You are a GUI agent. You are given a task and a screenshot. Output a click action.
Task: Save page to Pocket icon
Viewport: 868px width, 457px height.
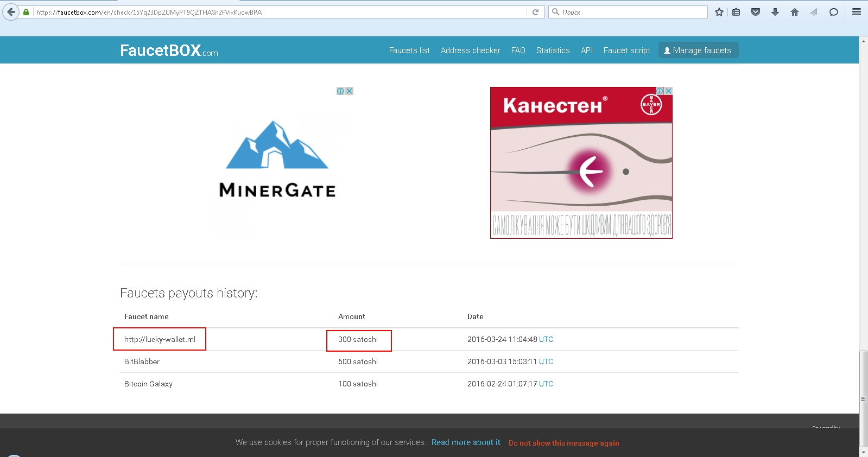[x=755, y=12]
